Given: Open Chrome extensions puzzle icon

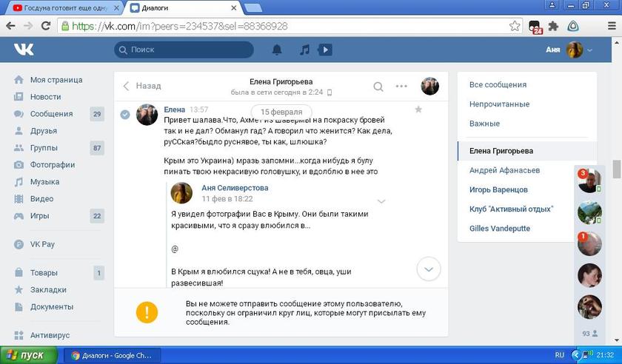Looking at the screenshot, I should click(x=553, y=26).
